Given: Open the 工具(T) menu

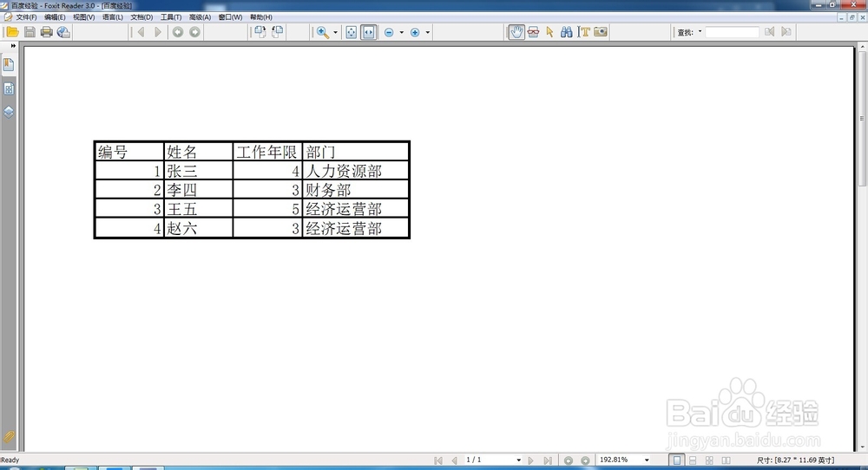Looking at the screenshot, I should 170,17.
